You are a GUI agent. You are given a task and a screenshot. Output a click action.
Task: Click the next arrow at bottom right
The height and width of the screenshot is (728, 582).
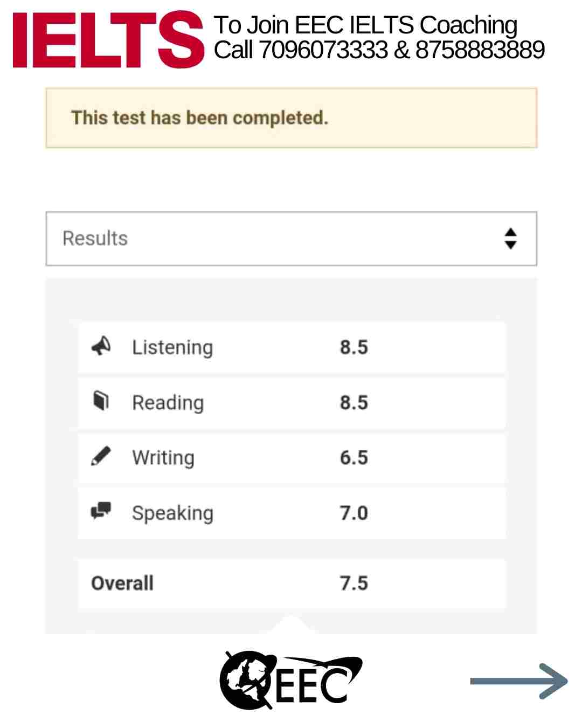(519, 681)
